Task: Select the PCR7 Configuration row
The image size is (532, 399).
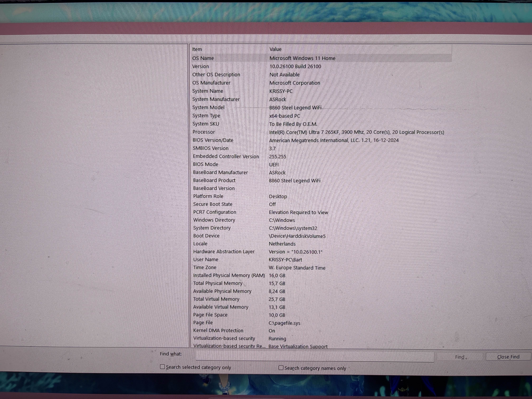Action: 215,212
